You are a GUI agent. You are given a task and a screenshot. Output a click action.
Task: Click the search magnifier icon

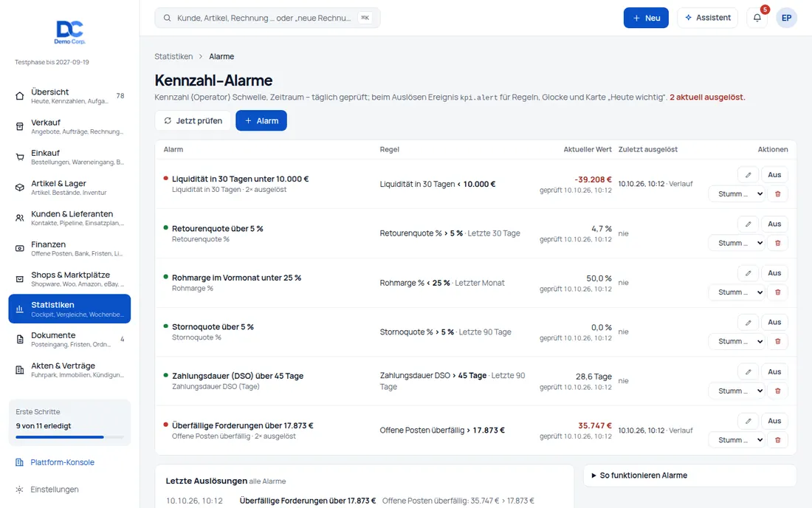(x=168, y=18)
